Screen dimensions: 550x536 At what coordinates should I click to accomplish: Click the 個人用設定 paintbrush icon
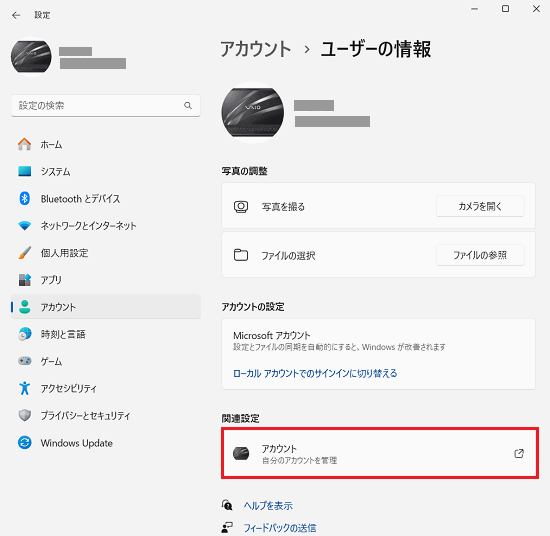[25, 253]
